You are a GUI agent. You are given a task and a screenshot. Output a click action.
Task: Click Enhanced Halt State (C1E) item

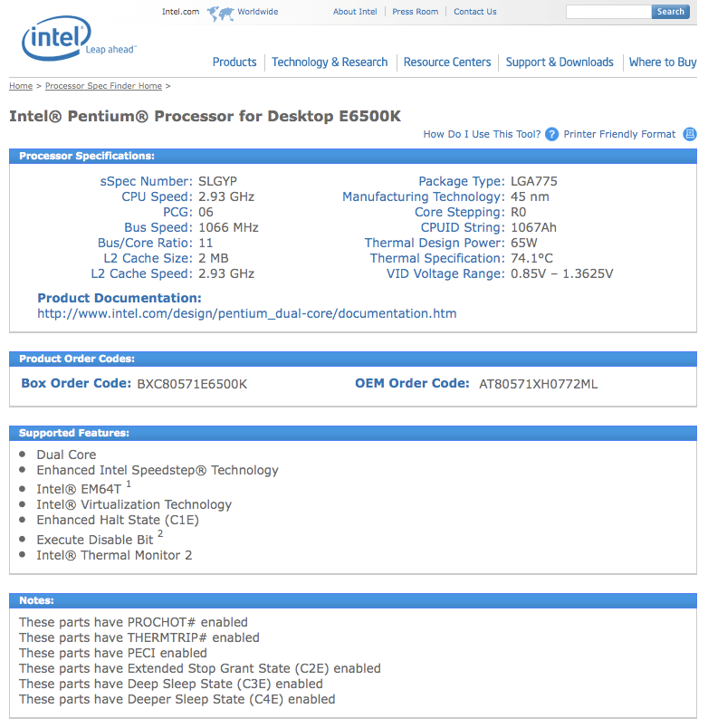[x=118, y=520]
